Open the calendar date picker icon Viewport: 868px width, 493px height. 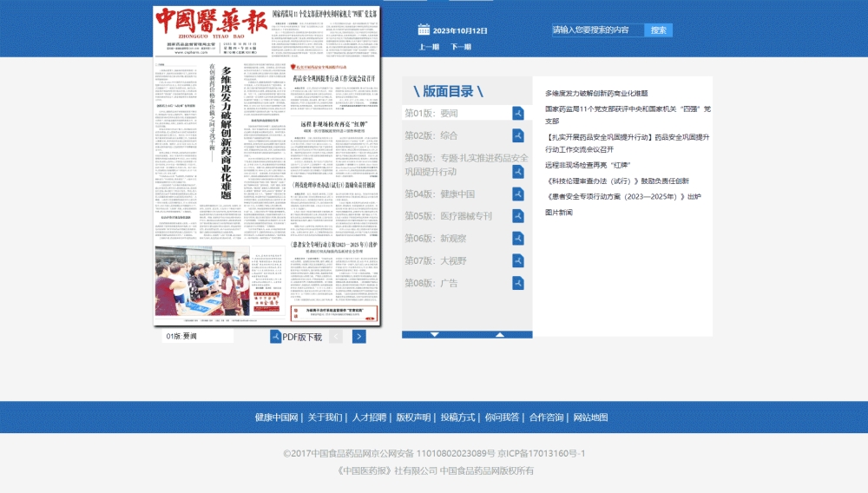424,30
